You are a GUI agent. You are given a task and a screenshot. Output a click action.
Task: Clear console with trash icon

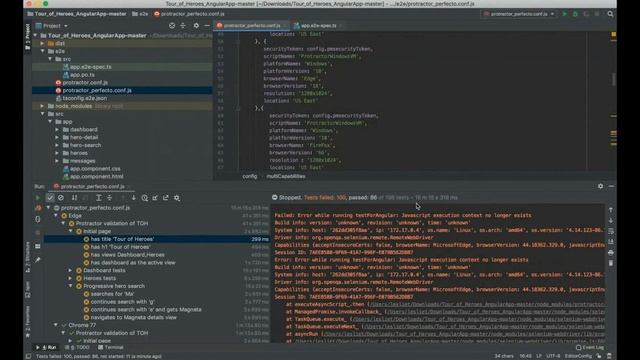pyautogui.click(x=611, y=263)
